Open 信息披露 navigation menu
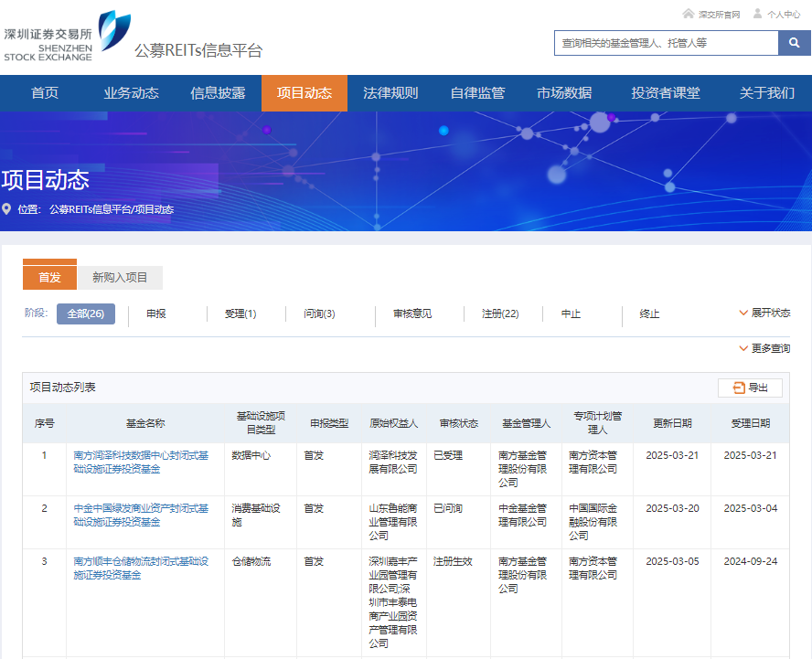The width and height of the screenshot is (812, 659). (218, 93)
